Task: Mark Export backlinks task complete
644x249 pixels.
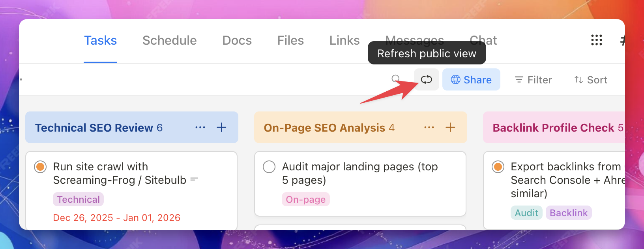Action: 498,167
